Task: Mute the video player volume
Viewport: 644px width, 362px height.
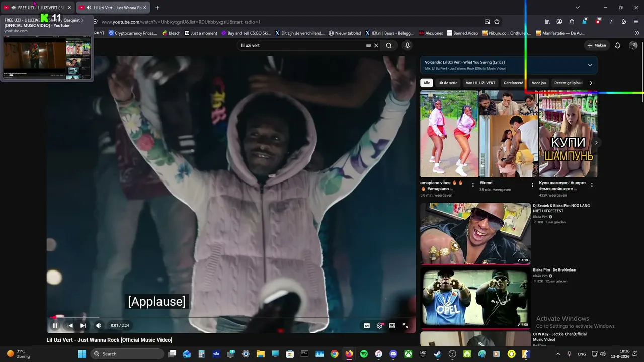Action: tap(99, 325)
